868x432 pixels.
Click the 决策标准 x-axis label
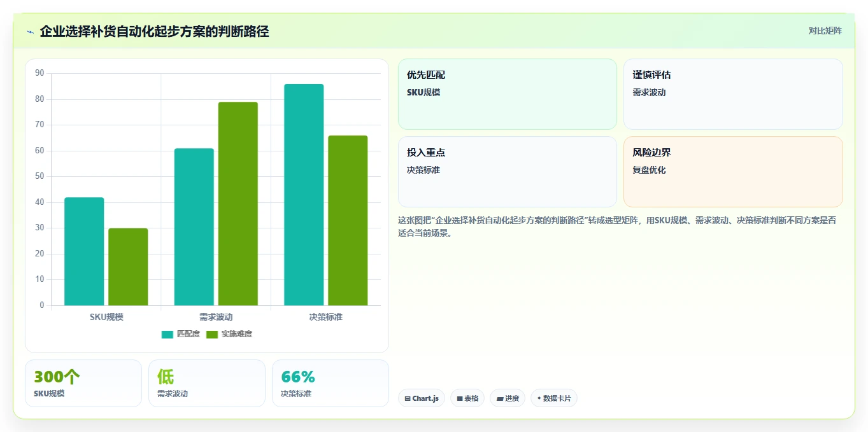(x=326, y=317)
